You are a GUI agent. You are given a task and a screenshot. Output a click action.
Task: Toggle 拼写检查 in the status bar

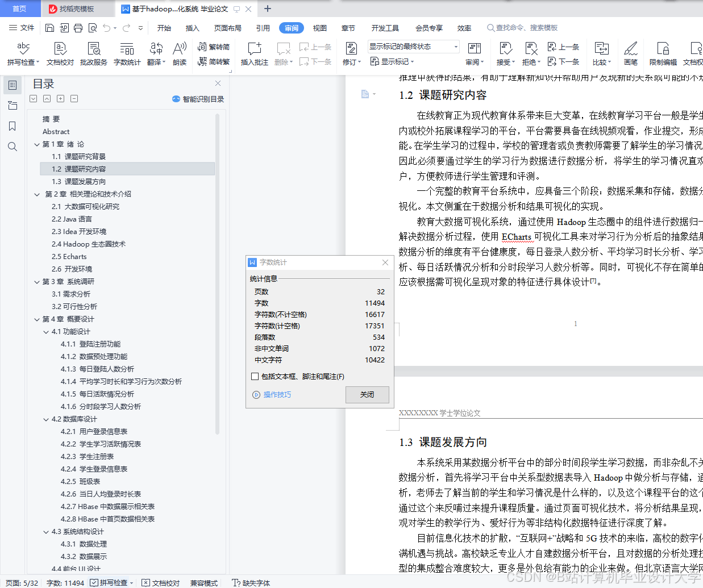[112, 582]
